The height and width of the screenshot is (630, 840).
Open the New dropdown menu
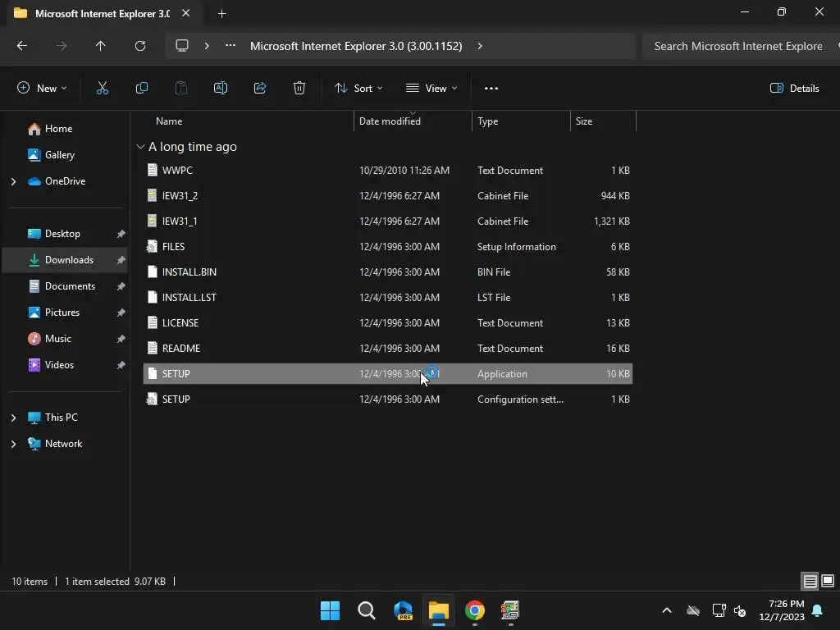coord(42,89)
